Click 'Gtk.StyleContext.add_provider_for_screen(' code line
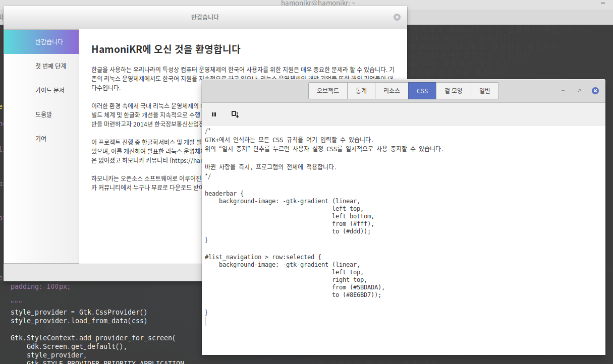 tap(93, 338)
